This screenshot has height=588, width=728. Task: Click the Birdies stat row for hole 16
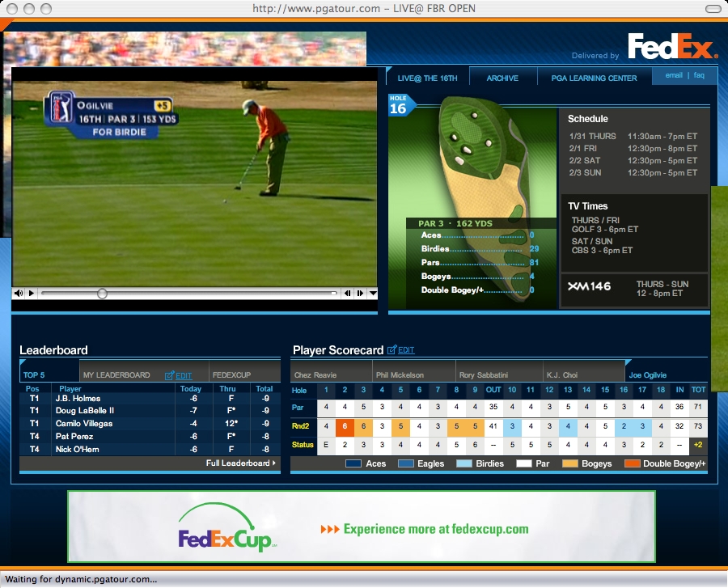(480, 249)
